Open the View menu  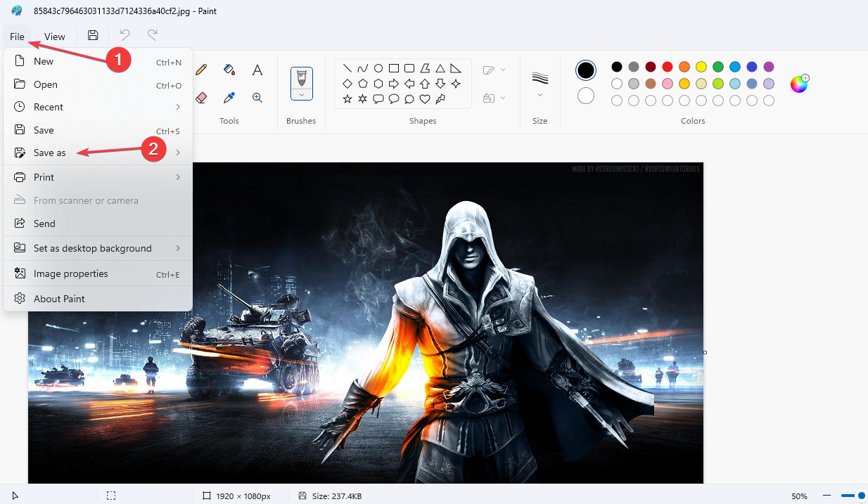[55, 37]
